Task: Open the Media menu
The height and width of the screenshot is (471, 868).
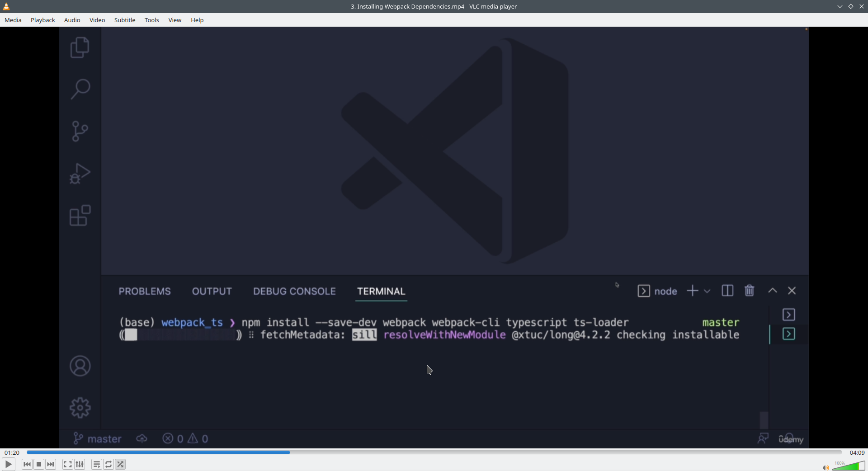Action: pyautogui.click(x=13, y=20)
